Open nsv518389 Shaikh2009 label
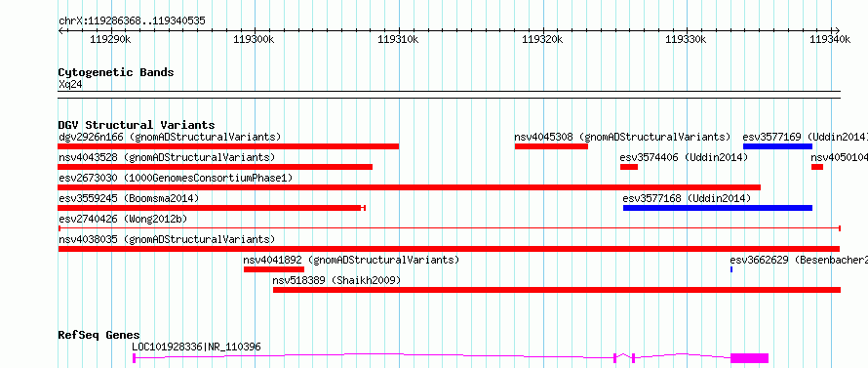Image resolution: width=868 pixels, height=368 pixels. coord(336,280)
